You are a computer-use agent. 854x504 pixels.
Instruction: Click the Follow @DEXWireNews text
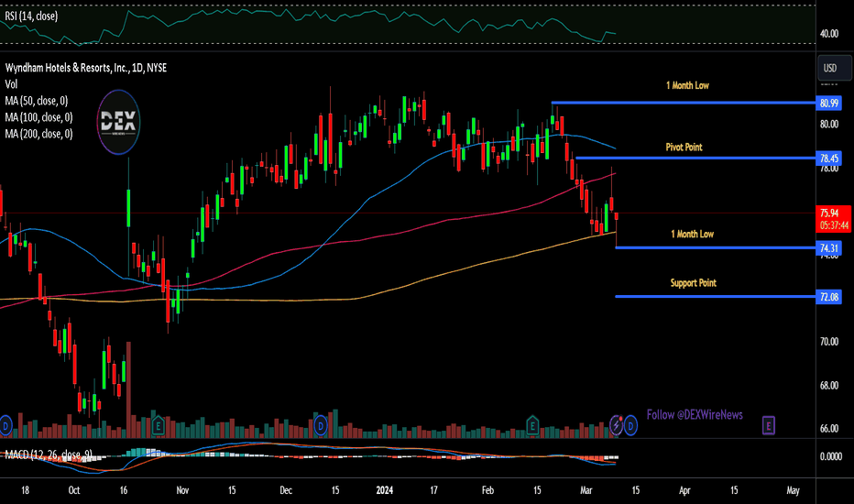695,414
